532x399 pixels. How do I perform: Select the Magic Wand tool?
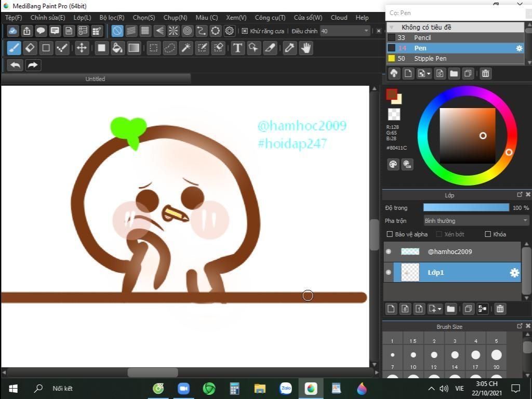(186, 48)
